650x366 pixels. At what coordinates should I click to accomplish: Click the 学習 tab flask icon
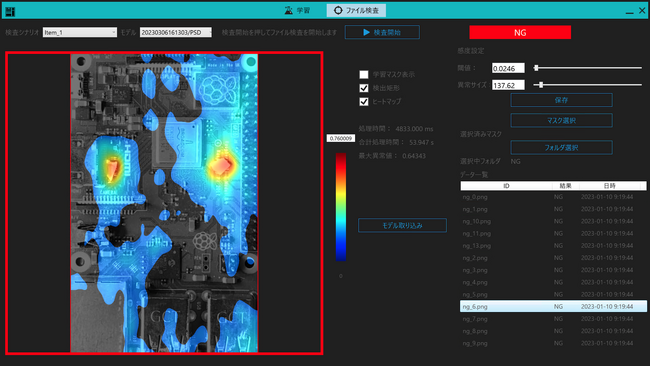point(289,10)
